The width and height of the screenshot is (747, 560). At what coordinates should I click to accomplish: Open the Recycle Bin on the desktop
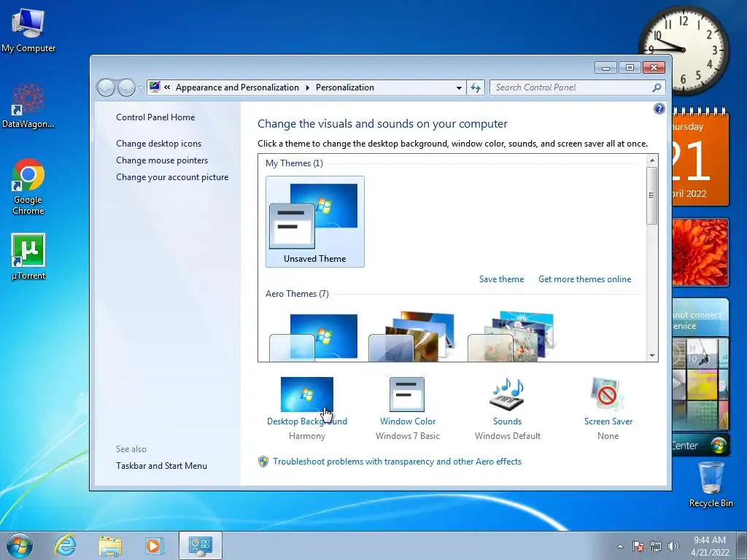point(711,484)
